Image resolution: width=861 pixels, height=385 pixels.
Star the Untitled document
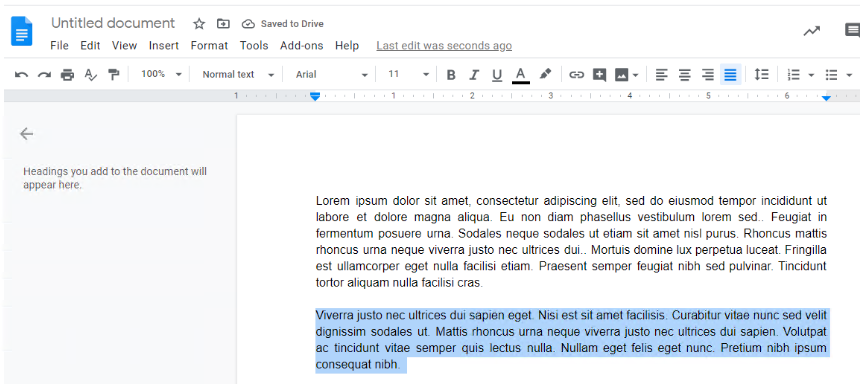(199, 24)
